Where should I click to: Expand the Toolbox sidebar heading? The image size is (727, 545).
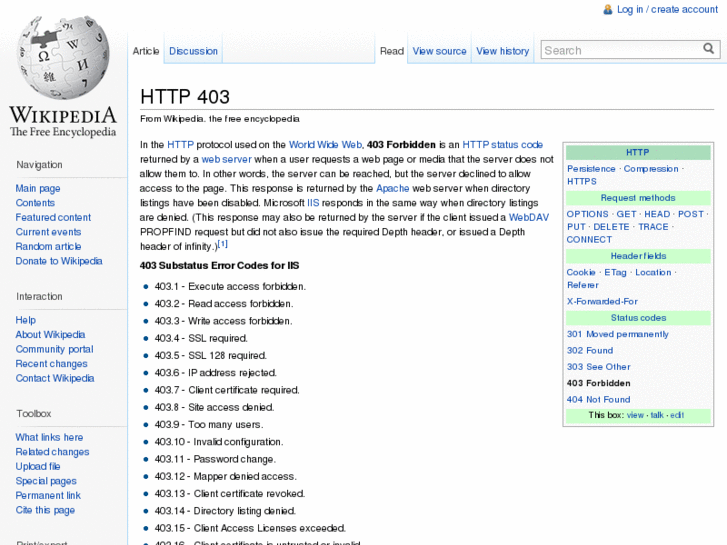coord(33,413)
